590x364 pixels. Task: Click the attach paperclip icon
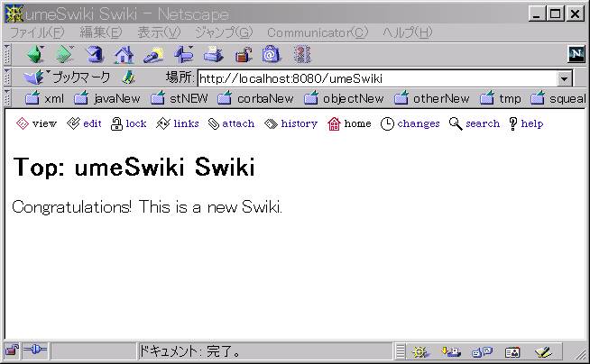click(213, 124)
